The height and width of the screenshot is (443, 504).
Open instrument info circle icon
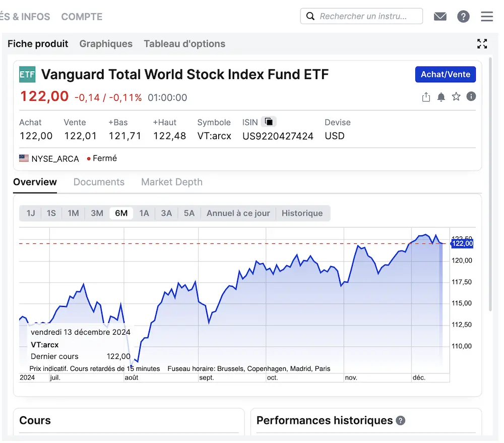tap(471, 96)
